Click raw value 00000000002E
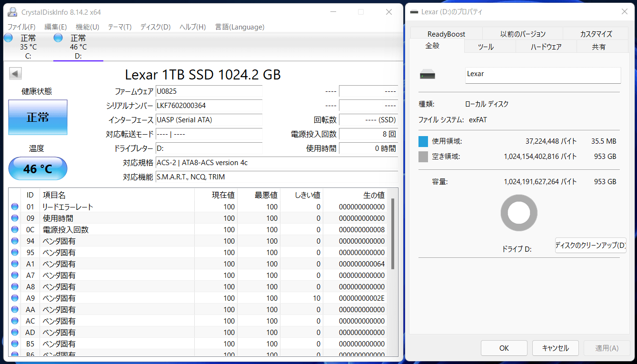 click(x=362, y=298)
